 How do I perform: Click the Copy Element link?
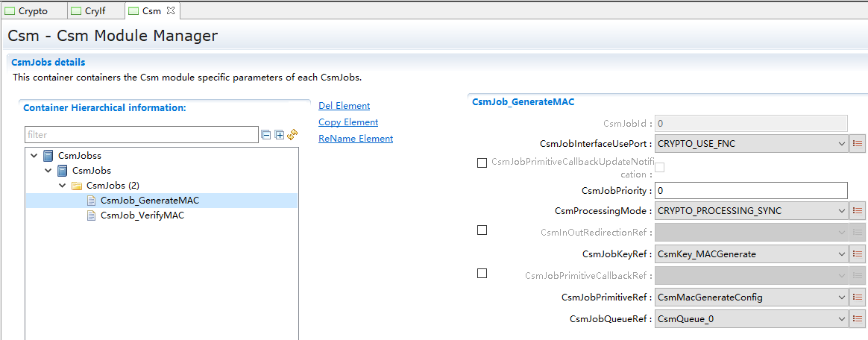pos(348,122)
